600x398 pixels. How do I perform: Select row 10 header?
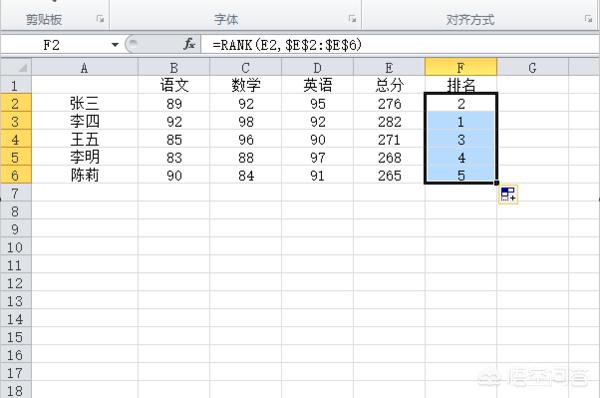pos(16,247)
